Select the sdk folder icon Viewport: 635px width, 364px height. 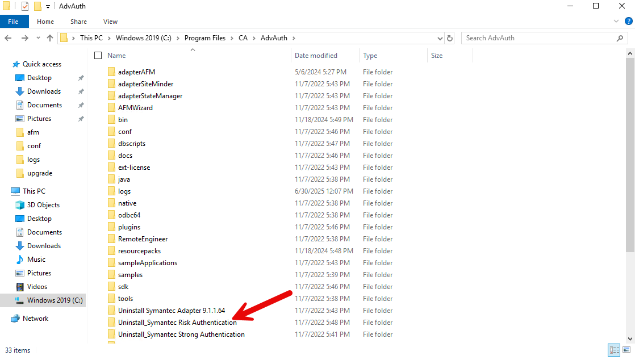click(111, 287)
